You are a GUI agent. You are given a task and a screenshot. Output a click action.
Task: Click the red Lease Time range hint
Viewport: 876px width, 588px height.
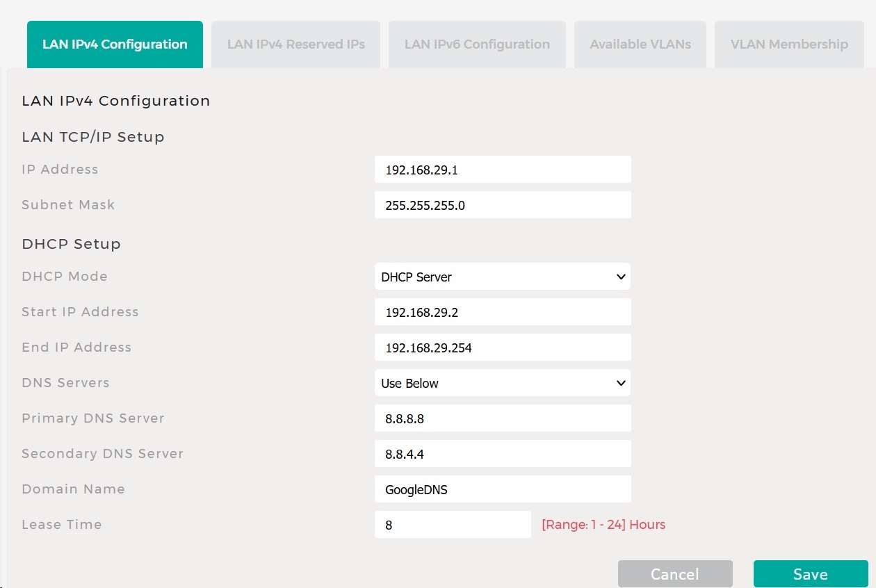(603, 525)
